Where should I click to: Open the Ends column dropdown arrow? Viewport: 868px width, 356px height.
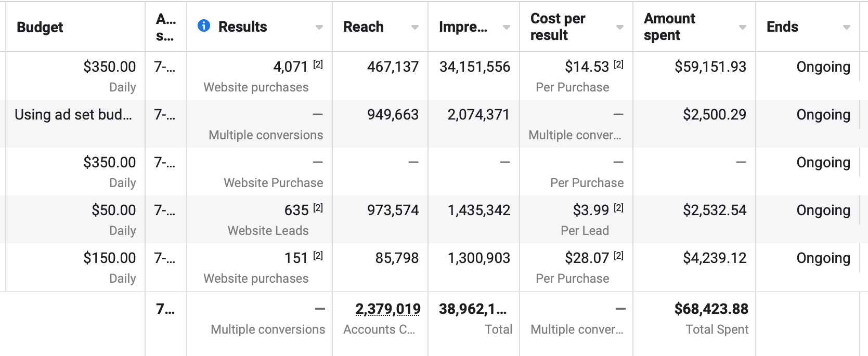(847, 27)
